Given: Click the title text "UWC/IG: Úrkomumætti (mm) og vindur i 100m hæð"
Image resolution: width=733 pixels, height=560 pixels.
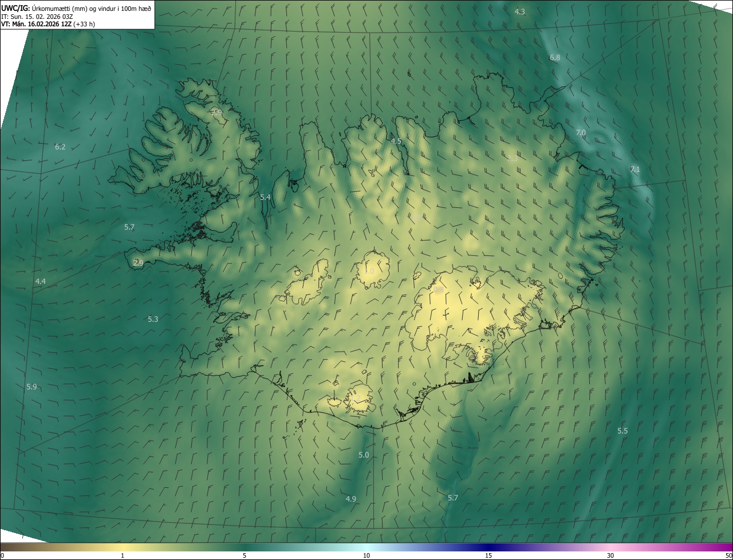Looking at the screenshot, I should click(76, 8).
